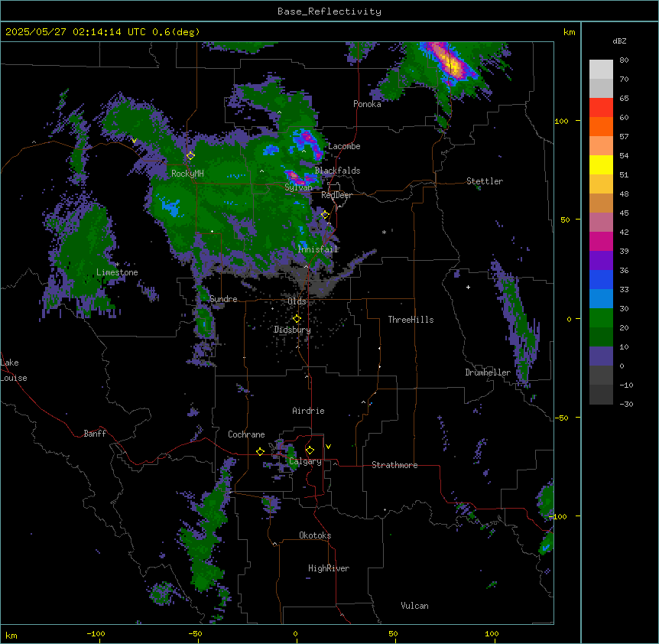Viewport: 659px width, 644px height.
Task: Click the Lacombe city label
Action: point(344,146)
